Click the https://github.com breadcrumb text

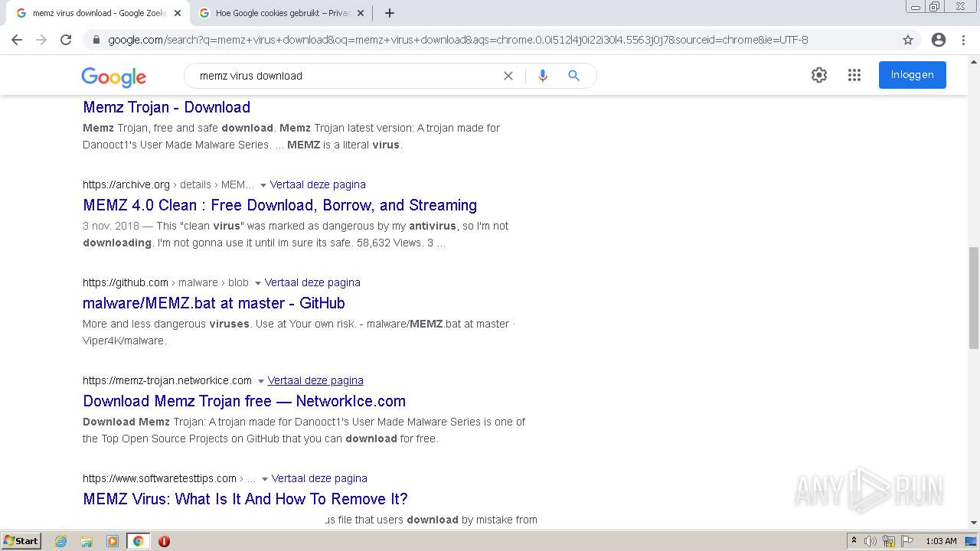126,282
